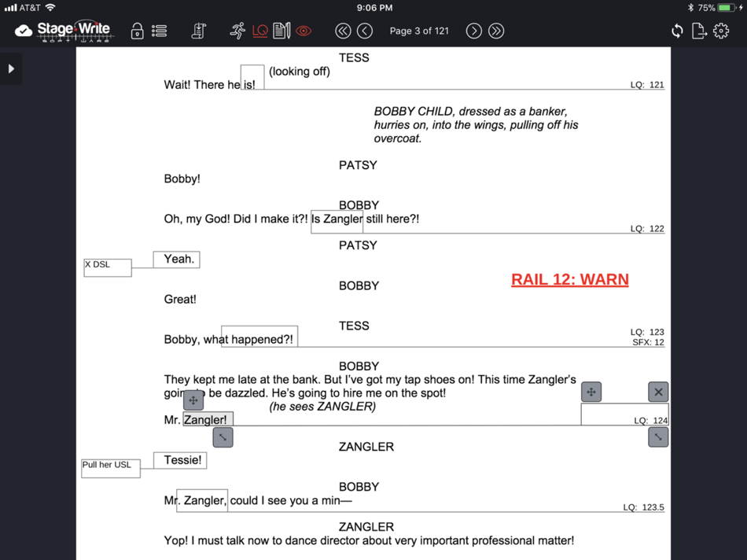Tap the boxed Tessie! line

click(x=180, y=460)
